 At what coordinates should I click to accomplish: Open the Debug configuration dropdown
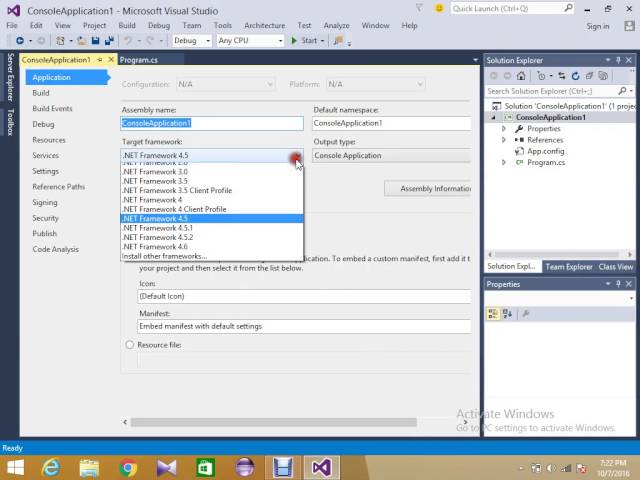pyautogui.click(x=191, y=40)
